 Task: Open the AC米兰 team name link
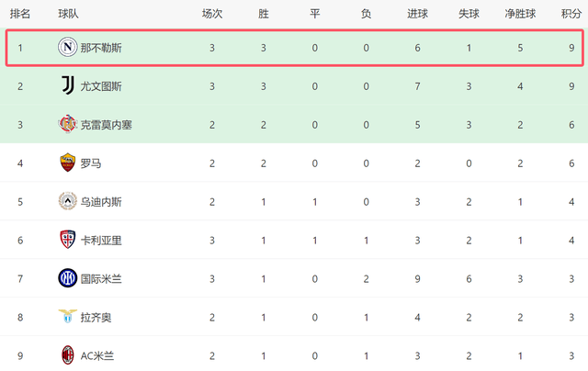pyautogui.click(x=97, y=355)
